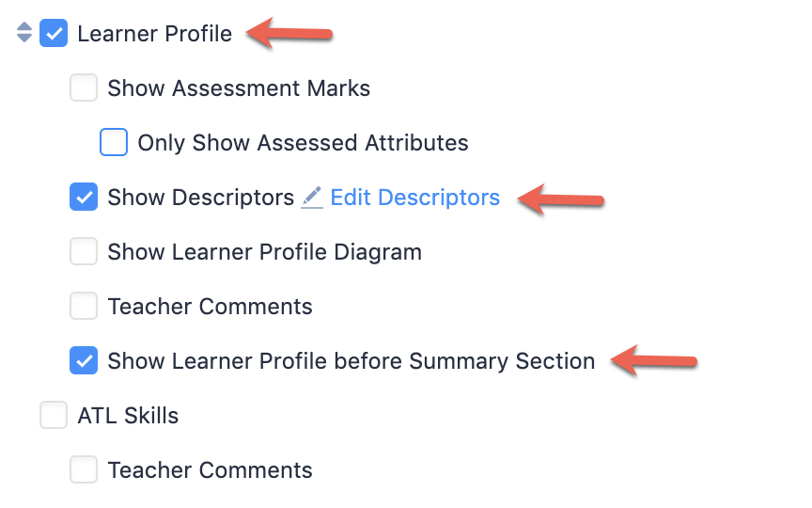Open the Edit Descriptors link
The height and width of the screenshot is (508, 812).
414,198
